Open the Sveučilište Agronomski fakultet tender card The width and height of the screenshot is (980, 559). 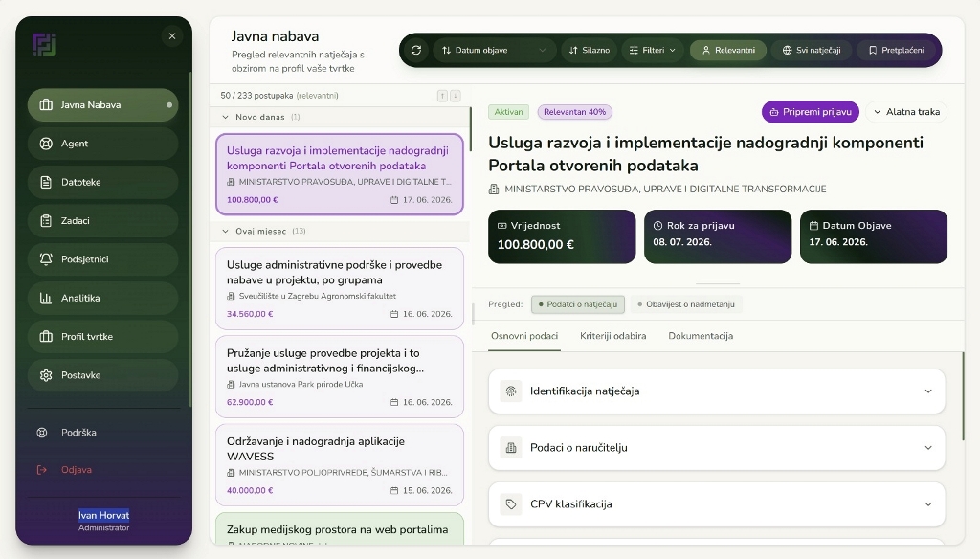pyautogui.click(x=340, y=288)
